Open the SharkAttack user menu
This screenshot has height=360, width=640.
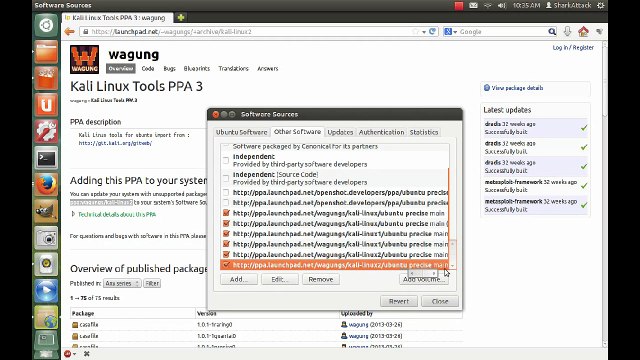pyautogui.click(x=568, y=5)
